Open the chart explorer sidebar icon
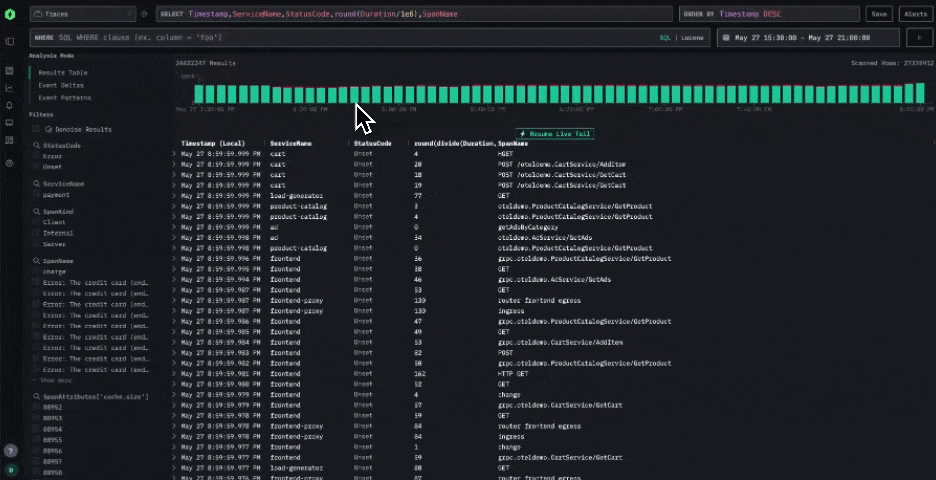The height and width of the screenshot is (480, 936). coord(9,88)
